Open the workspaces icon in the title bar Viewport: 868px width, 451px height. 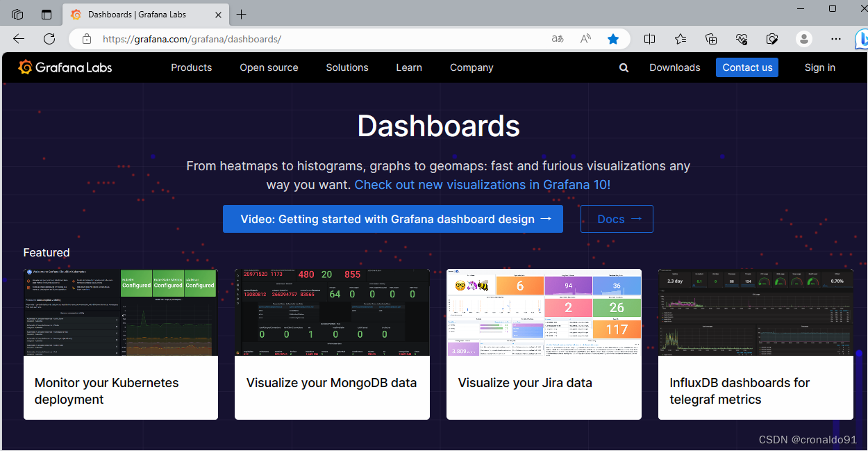tap(17, 14)
